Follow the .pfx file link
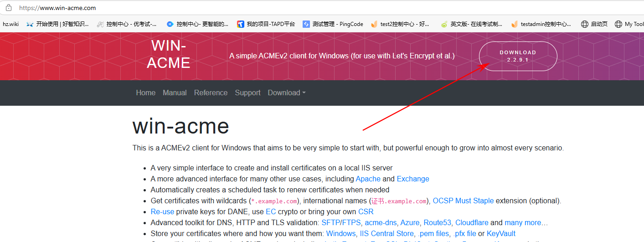 464,233
